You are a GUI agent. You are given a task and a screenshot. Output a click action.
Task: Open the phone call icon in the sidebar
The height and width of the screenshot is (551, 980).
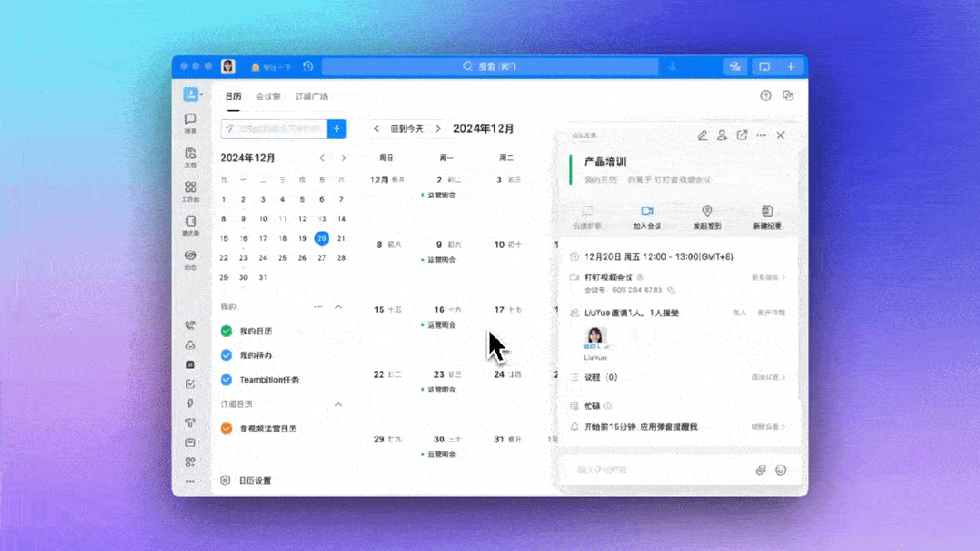click(x=191, y=326)
